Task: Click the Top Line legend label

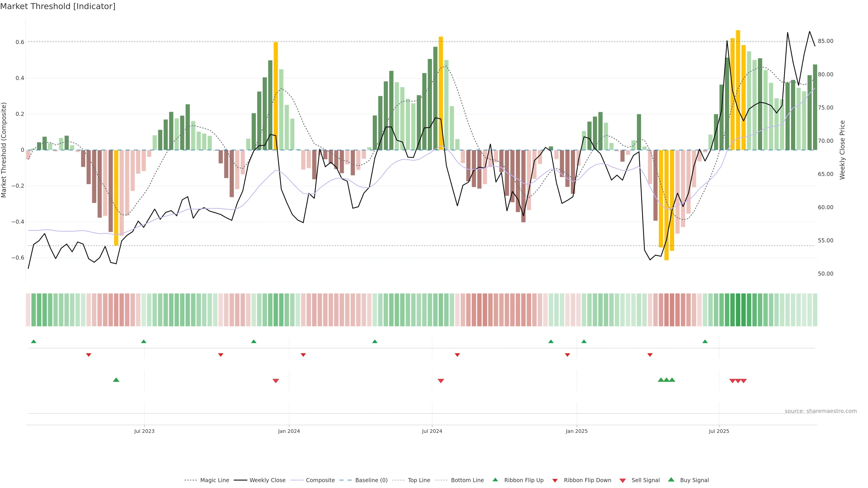Action: tap(419, 480)
